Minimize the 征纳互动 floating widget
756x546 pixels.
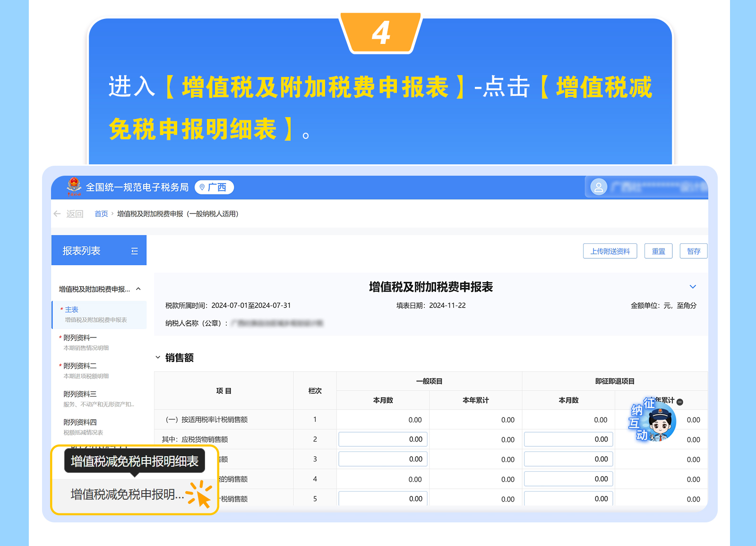click(680, 402)
